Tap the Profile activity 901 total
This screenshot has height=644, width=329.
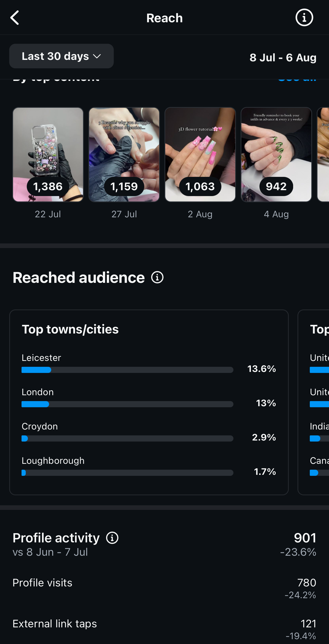(x=305, y=538)
